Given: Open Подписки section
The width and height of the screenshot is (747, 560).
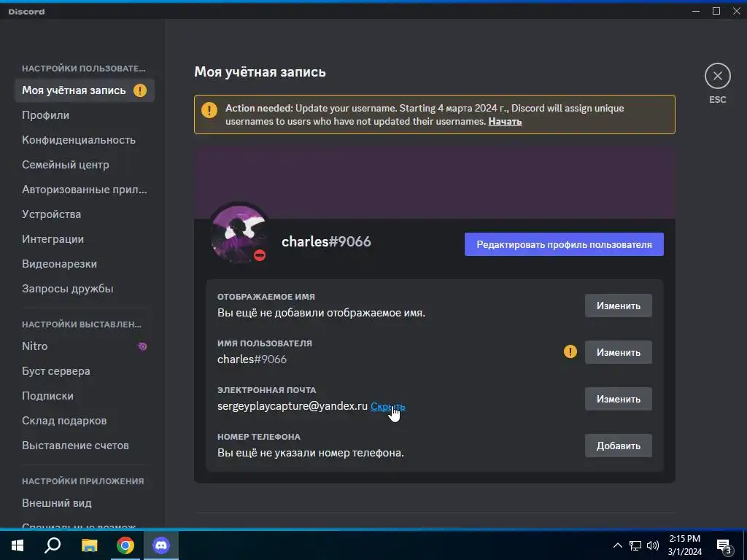Looking at the screenshot, I should [x=85, y=396].
